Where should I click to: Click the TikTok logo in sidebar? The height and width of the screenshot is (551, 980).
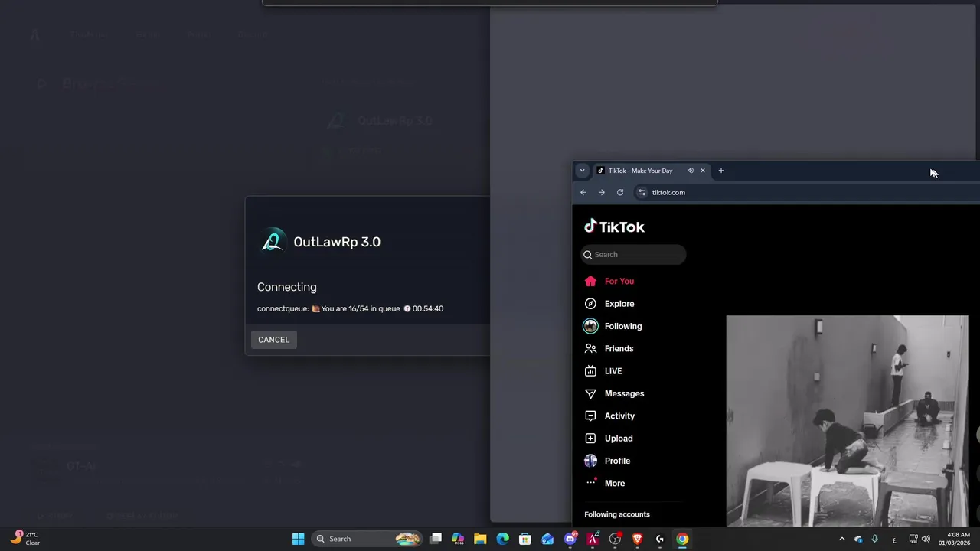coord(614,227)
